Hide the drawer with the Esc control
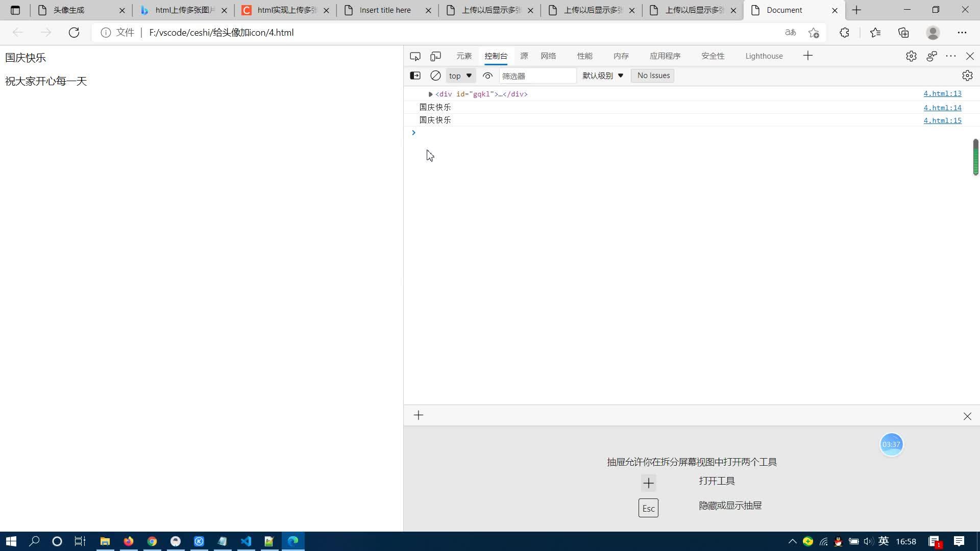 [x=648, y=508]
